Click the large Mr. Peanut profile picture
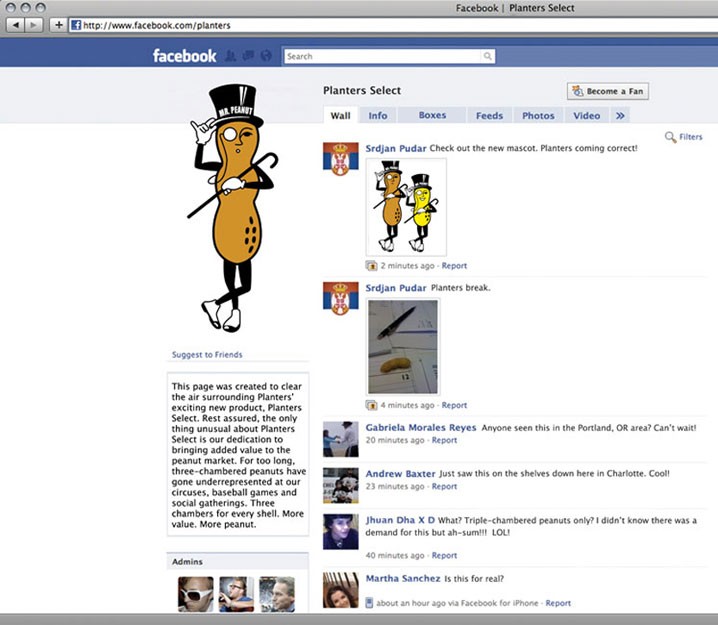 [234, 208]
